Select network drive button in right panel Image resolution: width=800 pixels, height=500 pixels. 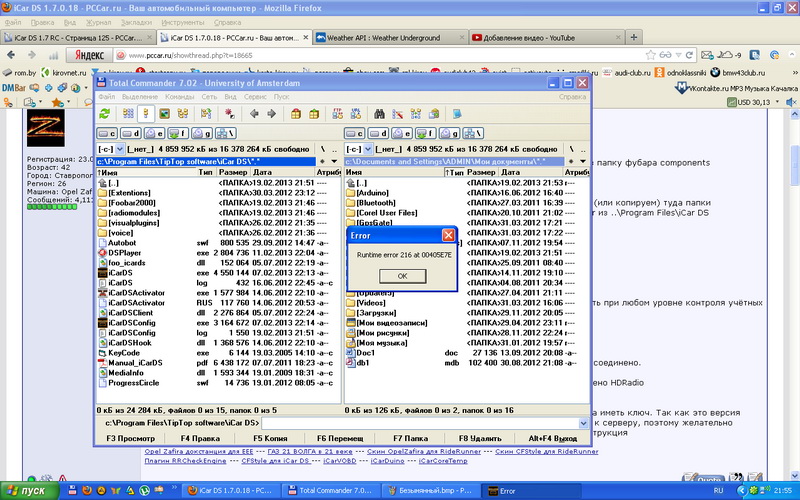point(474,132)
